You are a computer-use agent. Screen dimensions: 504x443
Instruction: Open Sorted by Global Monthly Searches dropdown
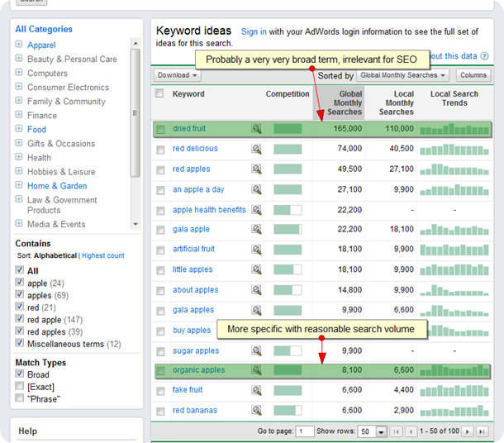(403, 75)
